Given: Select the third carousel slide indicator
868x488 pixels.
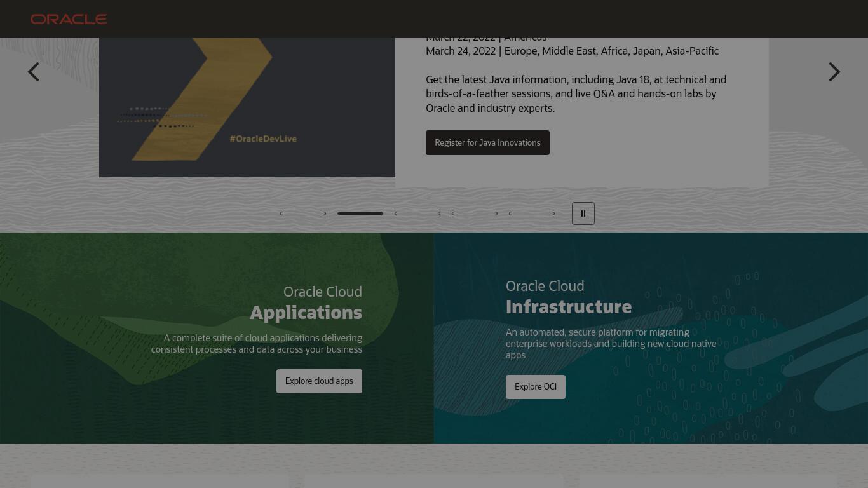Looking at the screenshot, I should 417,213.
